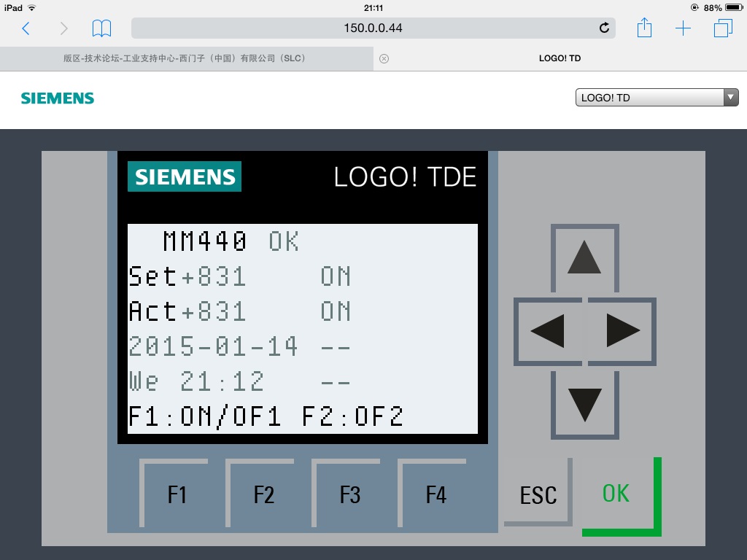Click the green OK key
Image resolution: width=747 pixels, height=560 pixels.
(x=622, y=496)
